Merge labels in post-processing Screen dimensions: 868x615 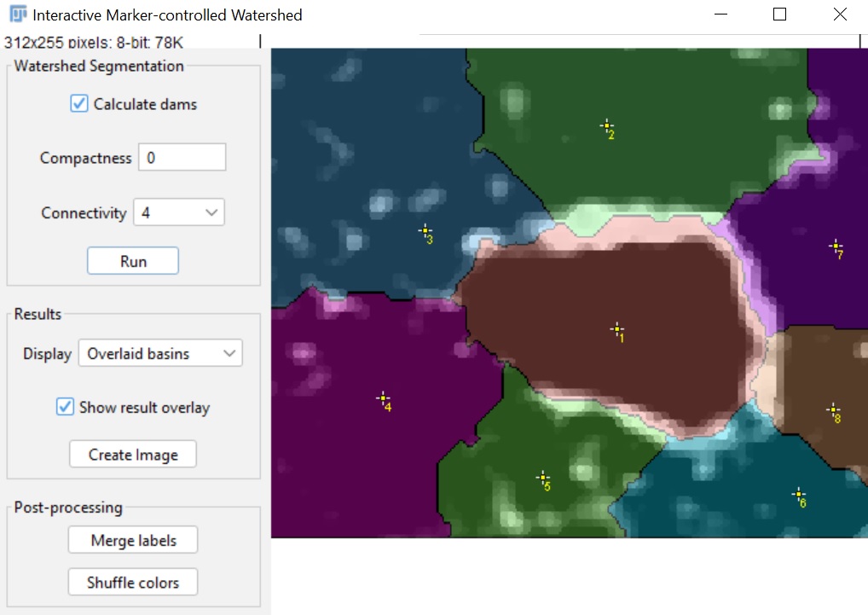[x=132, y=539]
